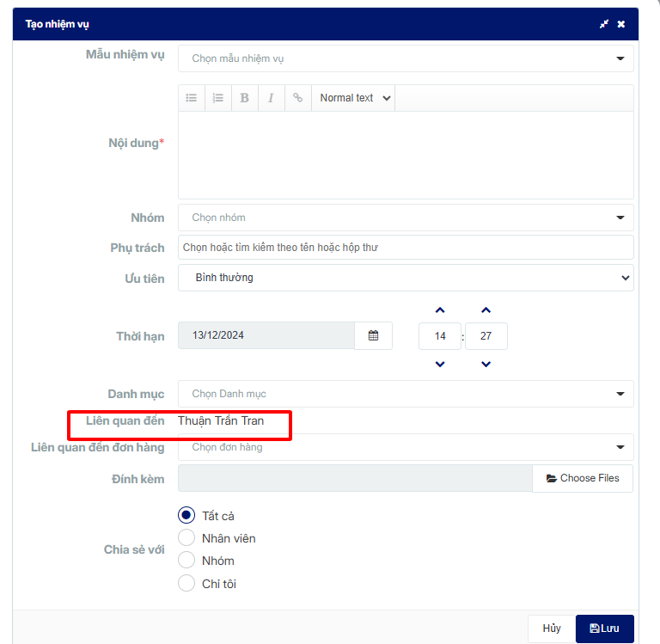Click the 13/12/2024 deadline date field
The width and height of the screenshot is (660, 644).
[x=266, y=335]
